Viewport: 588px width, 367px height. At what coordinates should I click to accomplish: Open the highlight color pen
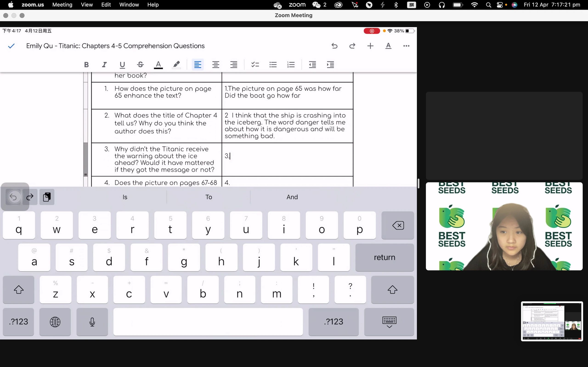pos(176,64)
